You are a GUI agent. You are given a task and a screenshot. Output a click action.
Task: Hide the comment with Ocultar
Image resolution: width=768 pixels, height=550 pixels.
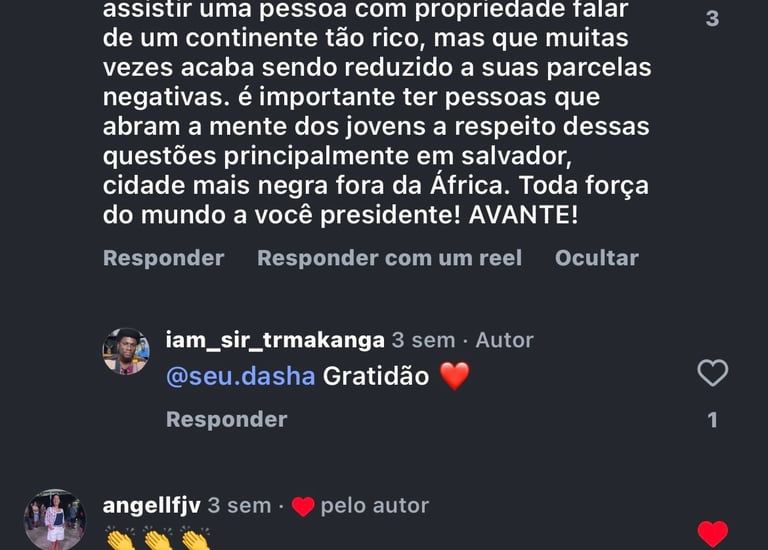click(596, 258)
